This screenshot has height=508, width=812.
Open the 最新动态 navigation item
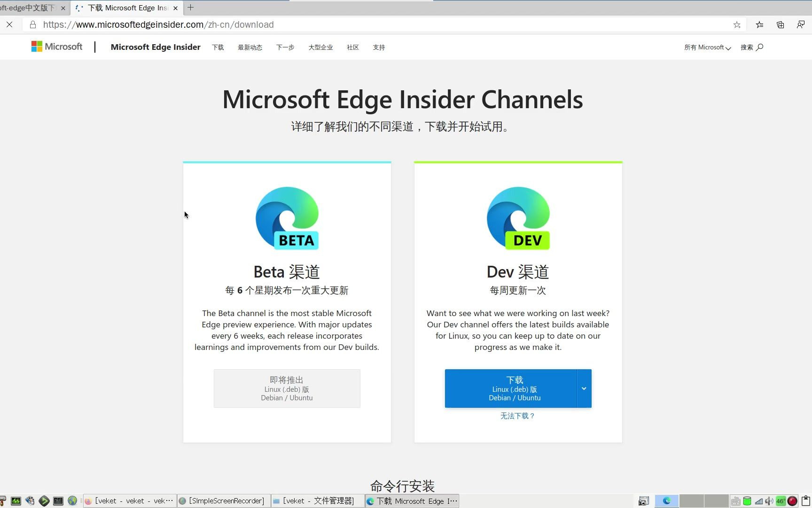250,48
